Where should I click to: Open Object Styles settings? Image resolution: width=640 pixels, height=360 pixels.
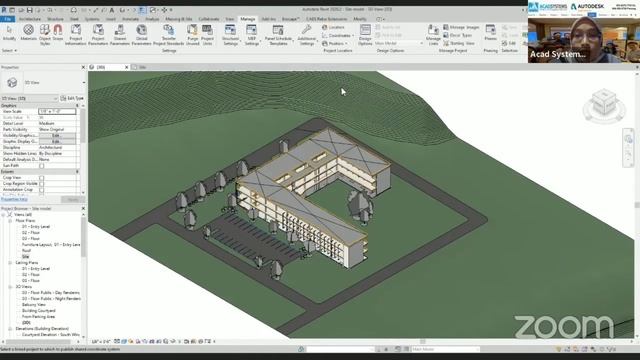(x=45, y=34)
